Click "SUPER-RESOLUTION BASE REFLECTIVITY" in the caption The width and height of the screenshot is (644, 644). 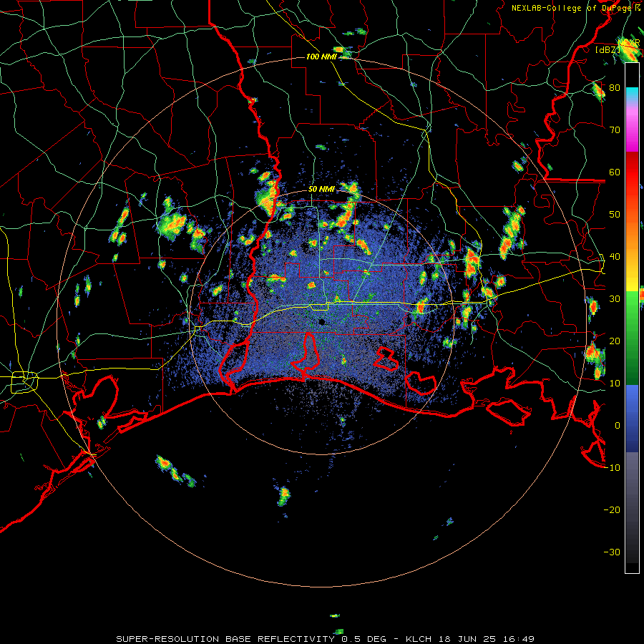tap(225, 639)
